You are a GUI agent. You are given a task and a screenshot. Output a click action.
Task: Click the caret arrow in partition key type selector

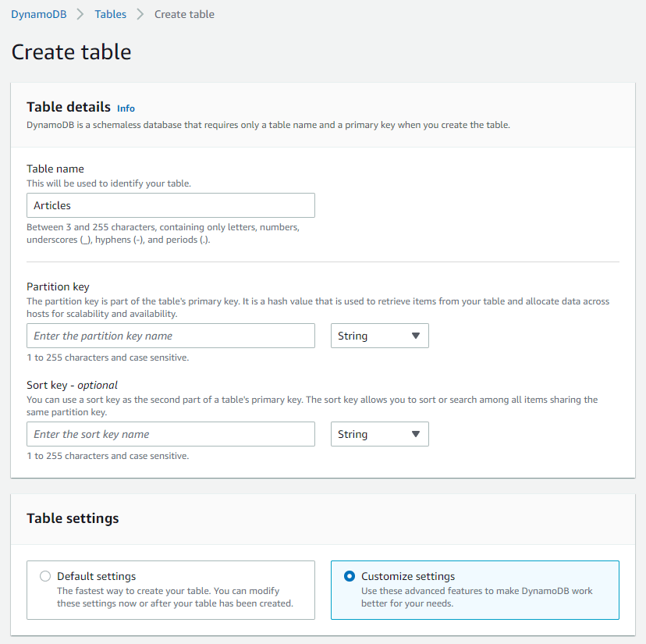coord(416,336)
